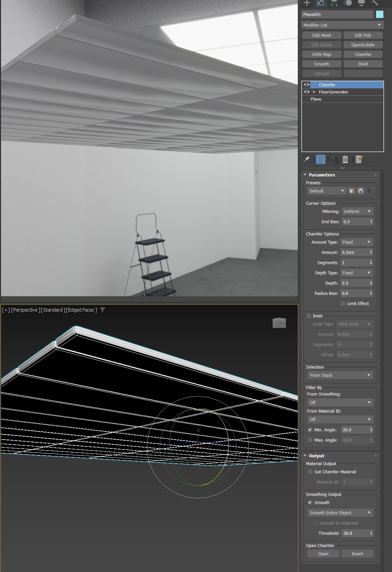Open the viewport filter funnel icon
The width and height of the screenshot is (392, 572).
click(x=103, y=310)
